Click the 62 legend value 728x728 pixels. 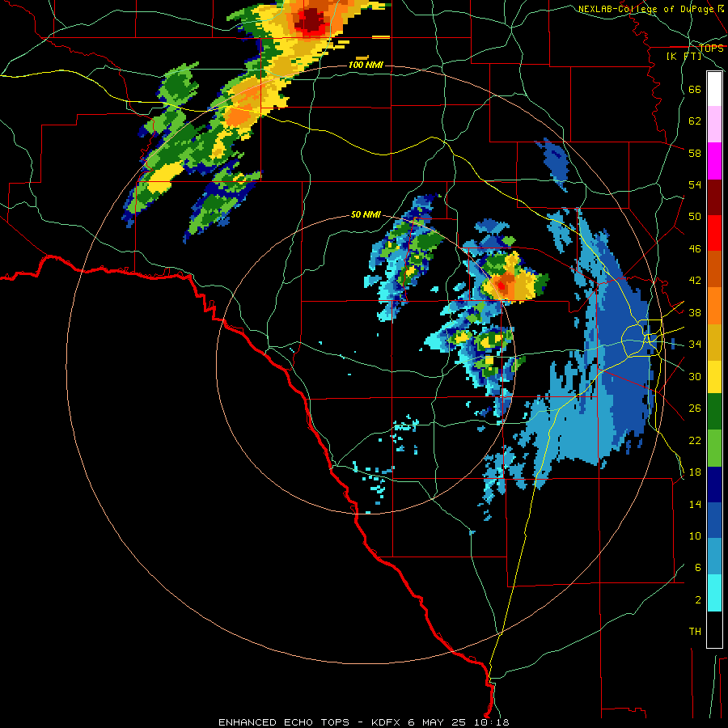(695, 121)
